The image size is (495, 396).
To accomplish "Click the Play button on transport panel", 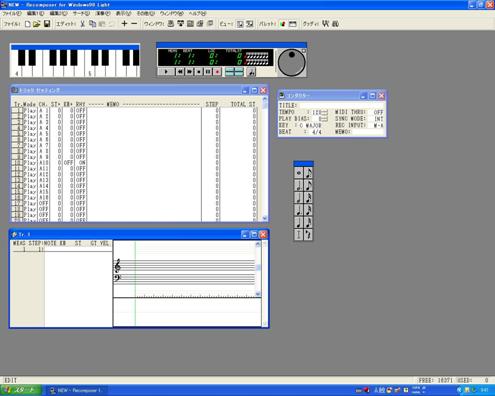I will click(x=166, y=72).
